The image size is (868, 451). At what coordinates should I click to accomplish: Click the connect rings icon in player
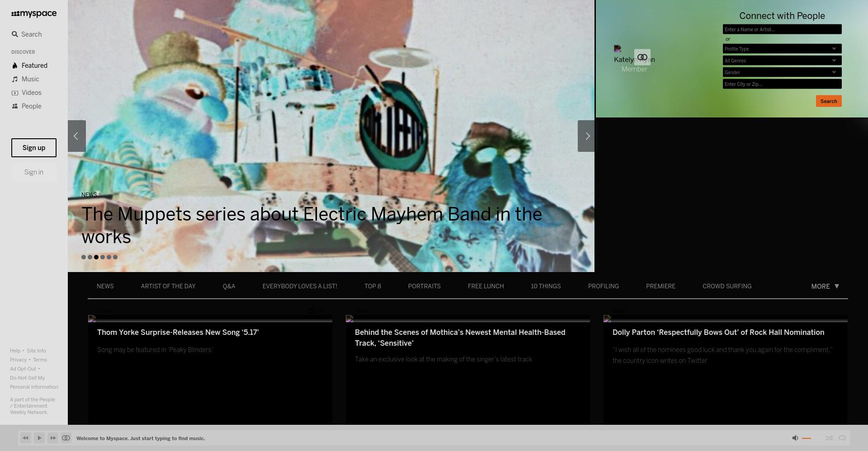coord(66,438)
